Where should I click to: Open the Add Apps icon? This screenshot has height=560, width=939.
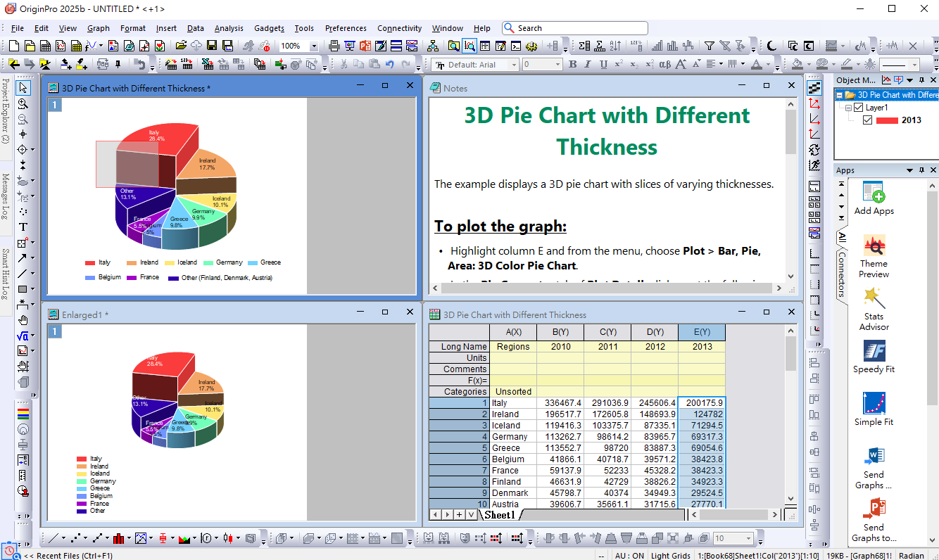(x=874, y=198)
